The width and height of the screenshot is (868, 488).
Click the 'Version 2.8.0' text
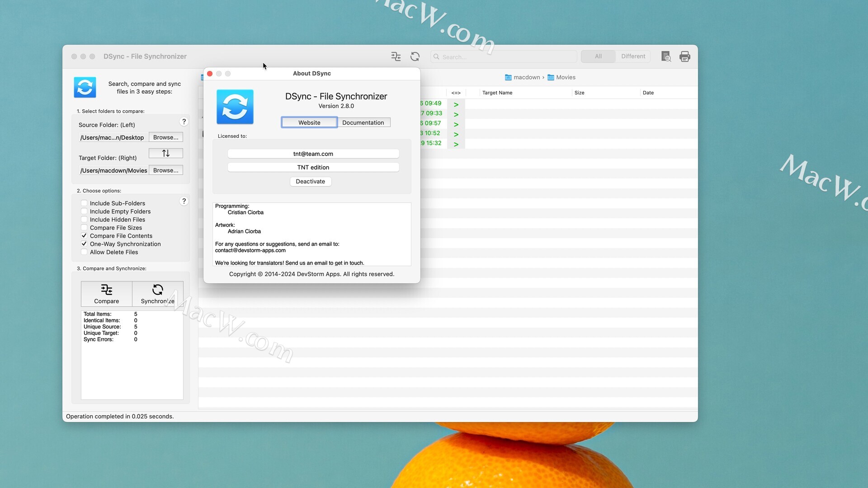[336, 106]
